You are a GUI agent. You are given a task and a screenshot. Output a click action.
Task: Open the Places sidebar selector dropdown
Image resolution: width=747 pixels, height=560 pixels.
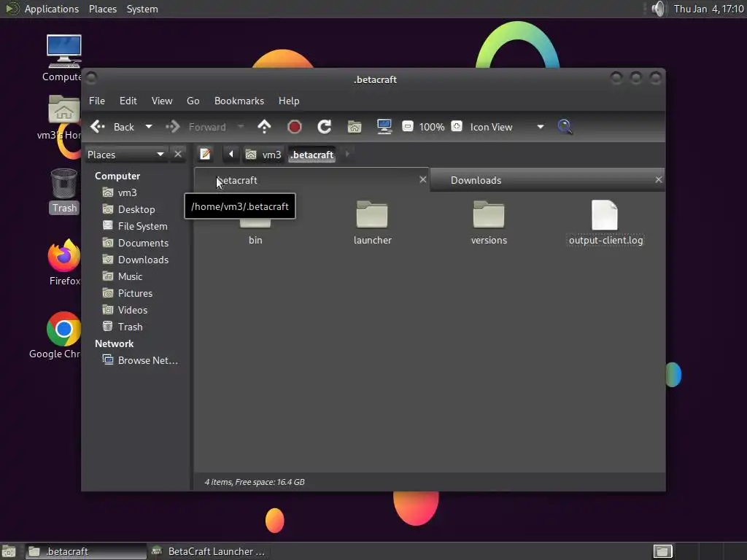[125, 155]
